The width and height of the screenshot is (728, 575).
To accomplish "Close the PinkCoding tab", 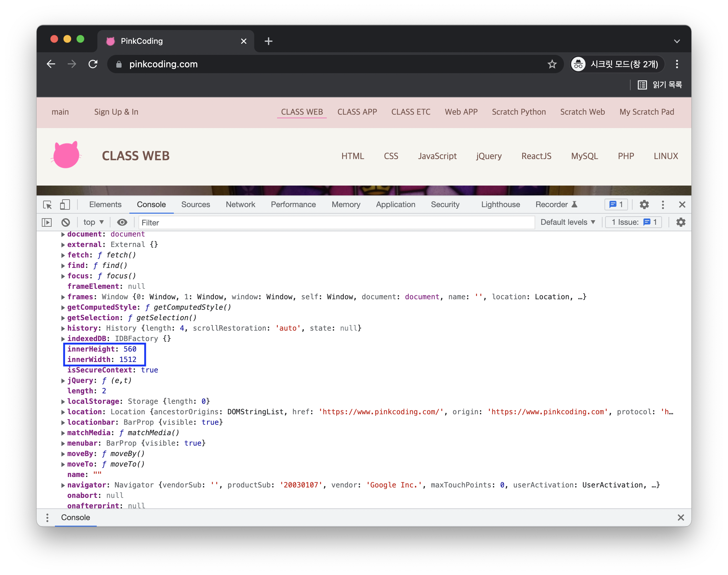I will [243, 41].
